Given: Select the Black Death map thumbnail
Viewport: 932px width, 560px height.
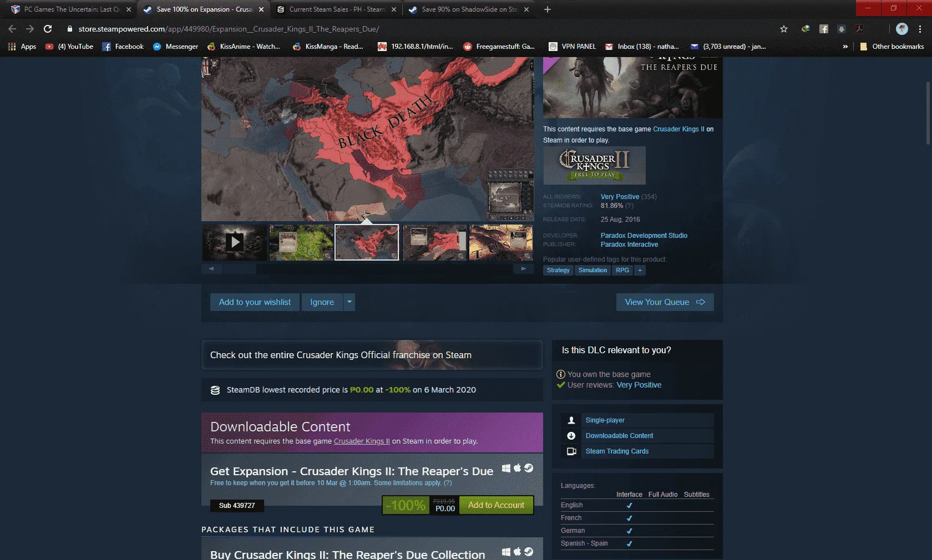Looking at the screenshot, I should [367, 242].
